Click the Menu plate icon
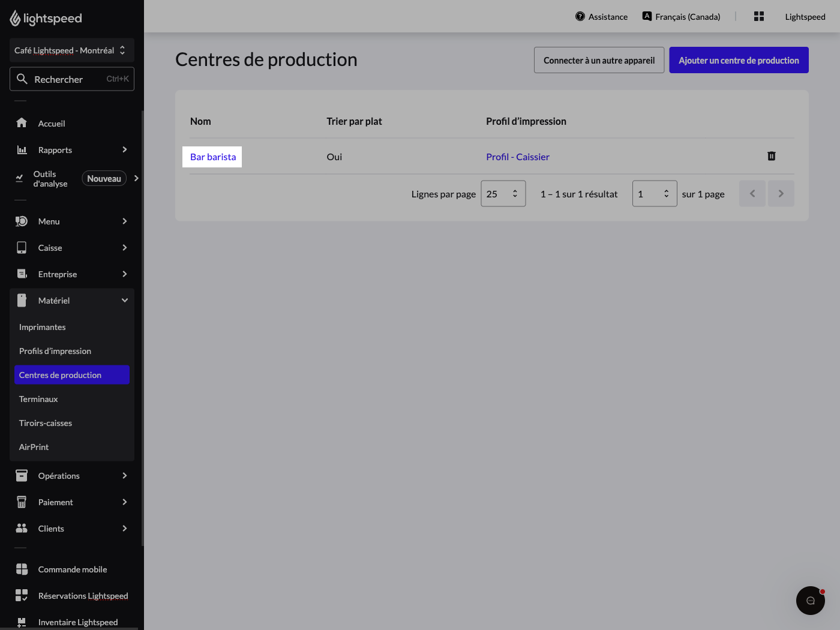Image resolution: width=840 pixels, height=630 pixels. click(x=22, y=221)
